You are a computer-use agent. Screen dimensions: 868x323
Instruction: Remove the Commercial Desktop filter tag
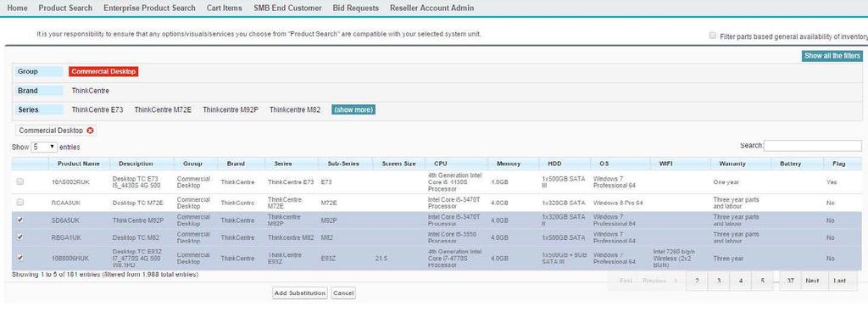(x=90, y=131)
